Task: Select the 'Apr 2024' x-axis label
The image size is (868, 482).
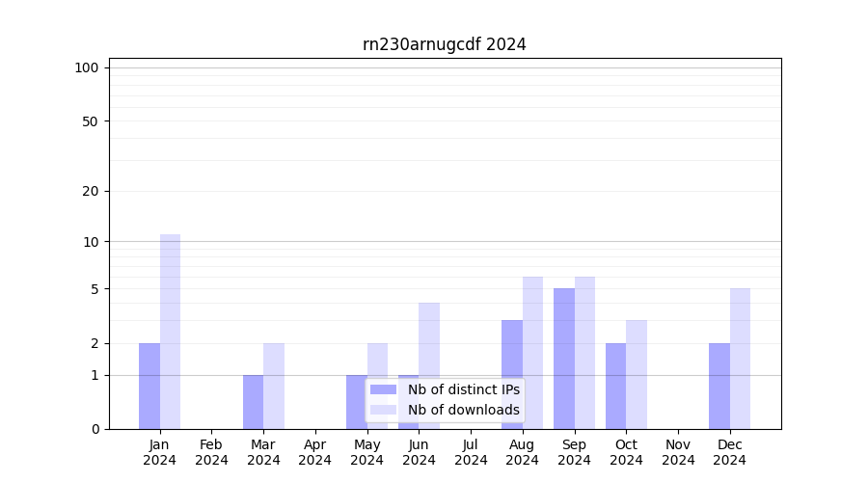Action: pyautogui.click(x=315, y=452)
